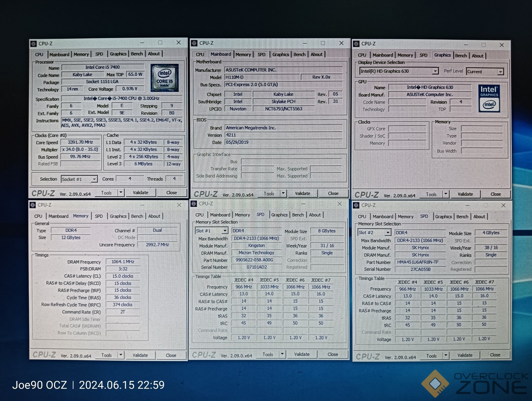Screen dimensions: 532x401
Task: Select About tab in Mainboard window
Action: 316,54
